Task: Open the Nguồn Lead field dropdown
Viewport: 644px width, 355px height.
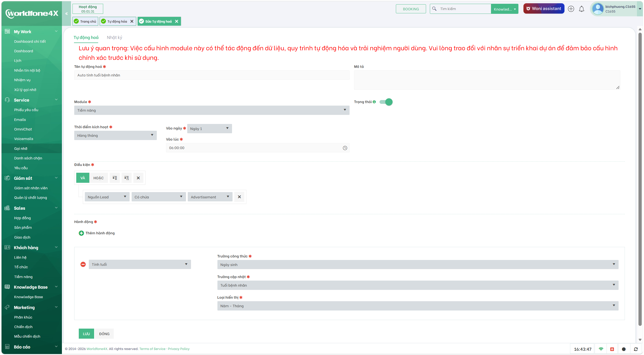Action: coord(107,197)
